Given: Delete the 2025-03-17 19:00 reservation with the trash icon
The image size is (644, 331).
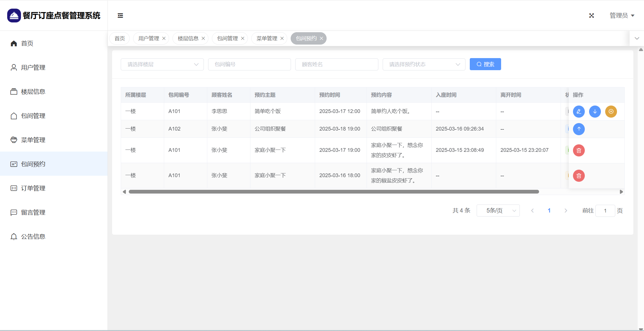Looking at the screenshot, I should 579,150.
